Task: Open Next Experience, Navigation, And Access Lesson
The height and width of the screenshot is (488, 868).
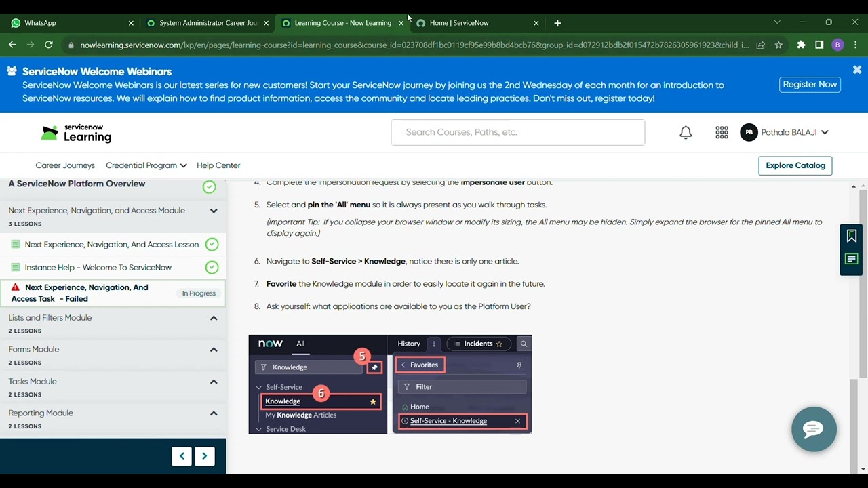Action: [x=112, y=244]
